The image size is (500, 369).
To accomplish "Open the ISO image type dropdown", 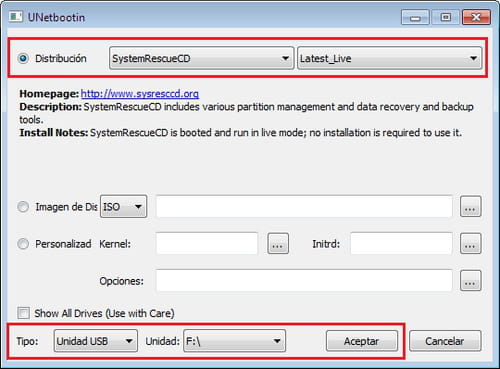I will tap(123, 207).
